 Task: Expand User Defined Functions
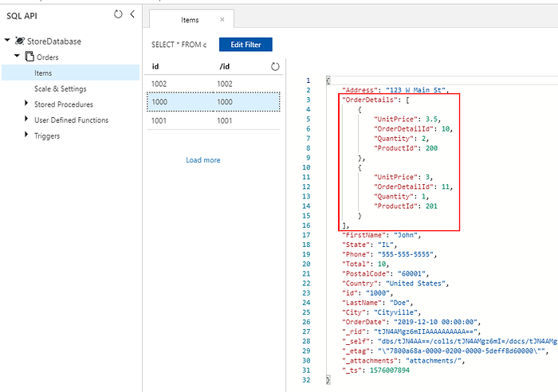pyautogui.click(x=26, y=119)
